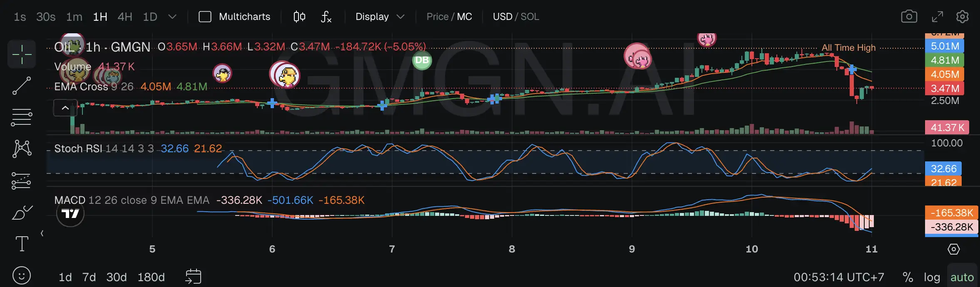Viewport: 980px width, 287px height.
Task: Expand chart to fullscreen
Action: [x=937, y=17]
